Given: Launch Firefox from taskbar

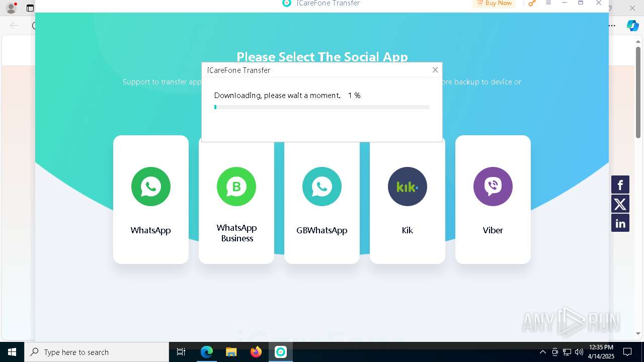Looking at the screenshot, I should point(256,352).
